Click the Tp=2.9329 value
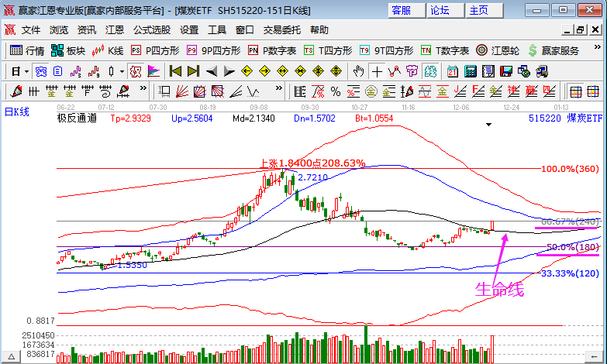The height and width of the screenshot is (364, 607). tap(130, 118)
